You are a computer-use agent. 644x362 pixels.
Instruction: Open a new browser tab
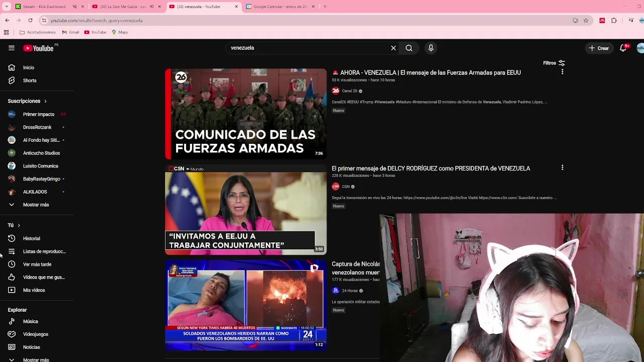click(x=325, y=7)
